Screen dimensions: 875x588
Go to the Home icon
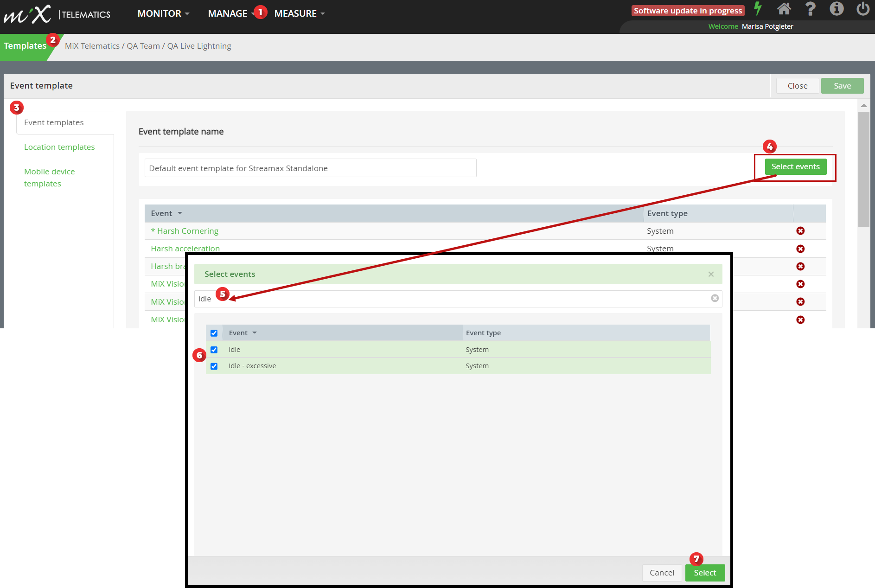[x=784, y=8]
